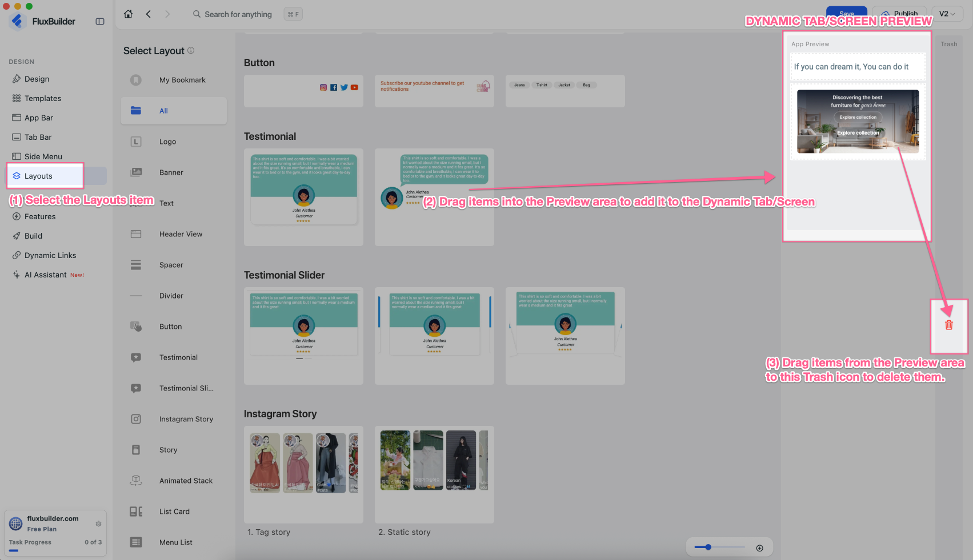Image resolution: width=973 pixels, height=560 pixels.
Task: Select the All layouts folder category
Action: tap(174, 111)
